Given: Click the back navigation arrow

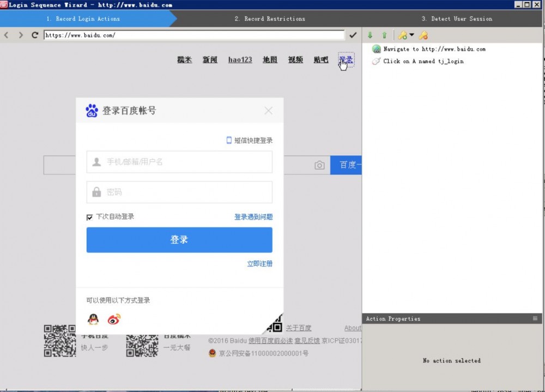Looking at the screenshot, I should click(x=6, y=34).
